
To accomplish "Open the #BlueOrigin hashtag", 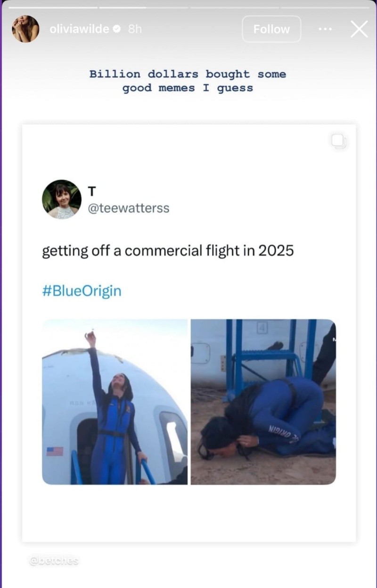I will [82, 291].
